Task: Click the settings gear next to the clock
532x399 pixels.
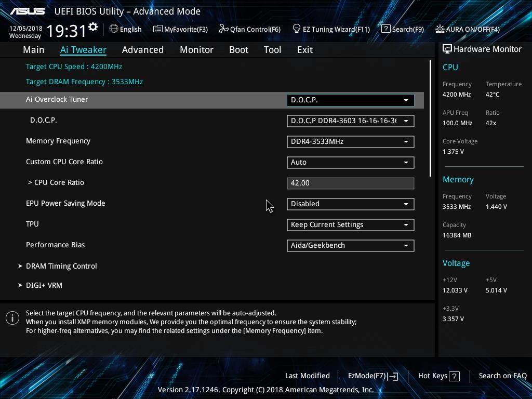Action: point(93,27)
